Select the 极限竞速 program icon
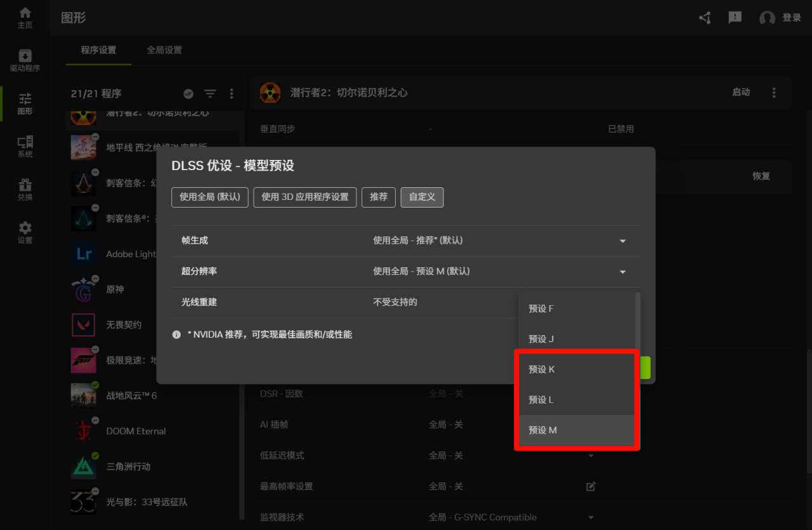Screen dimensions: 812x530 point(83,361)
